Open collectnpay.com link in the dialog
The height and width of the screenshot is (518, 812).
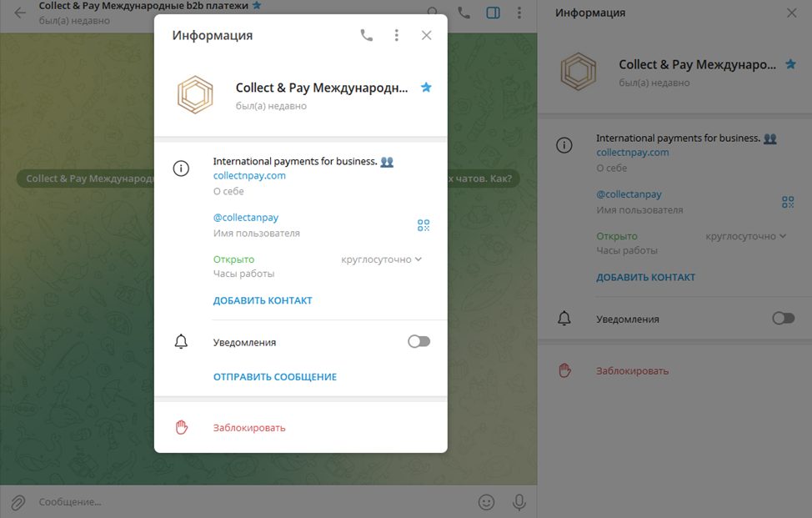[249, 176]
